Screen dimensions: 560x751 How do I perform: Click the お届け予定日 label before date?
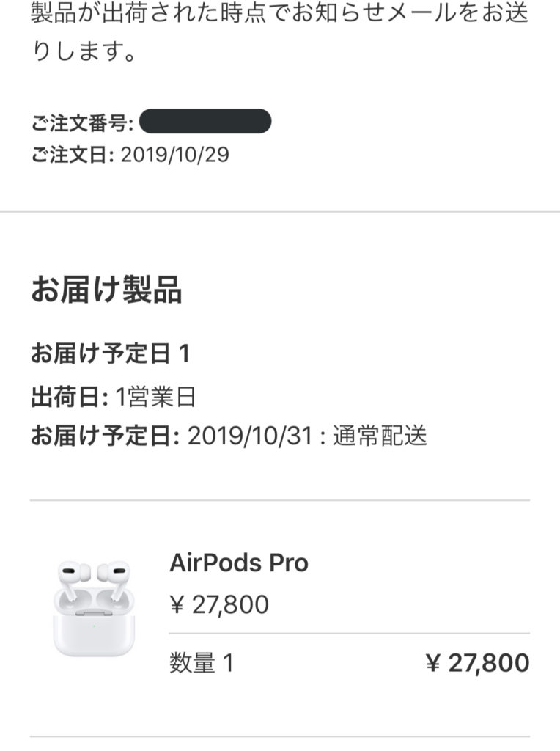pos(104,436)
